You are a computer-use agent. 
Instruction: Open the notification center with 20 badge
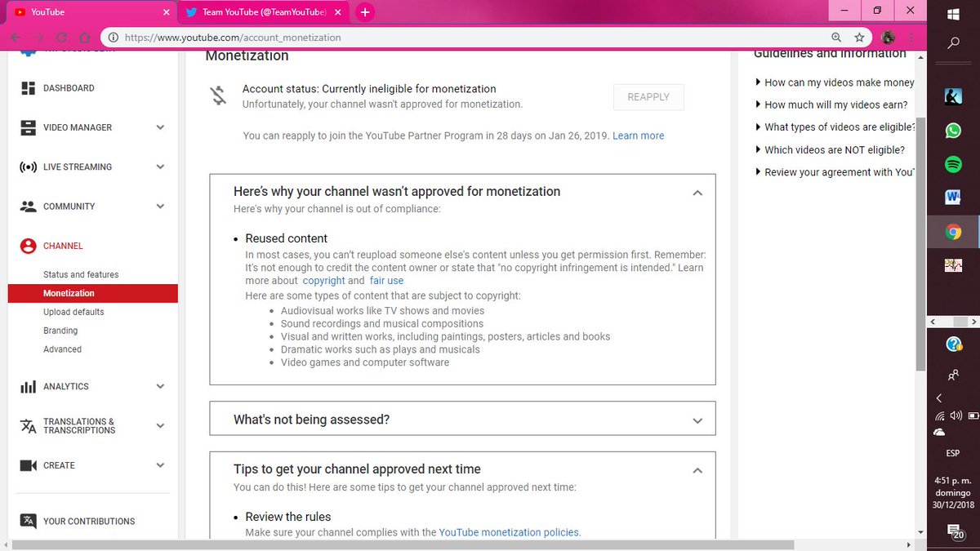(x=955, y=531)
